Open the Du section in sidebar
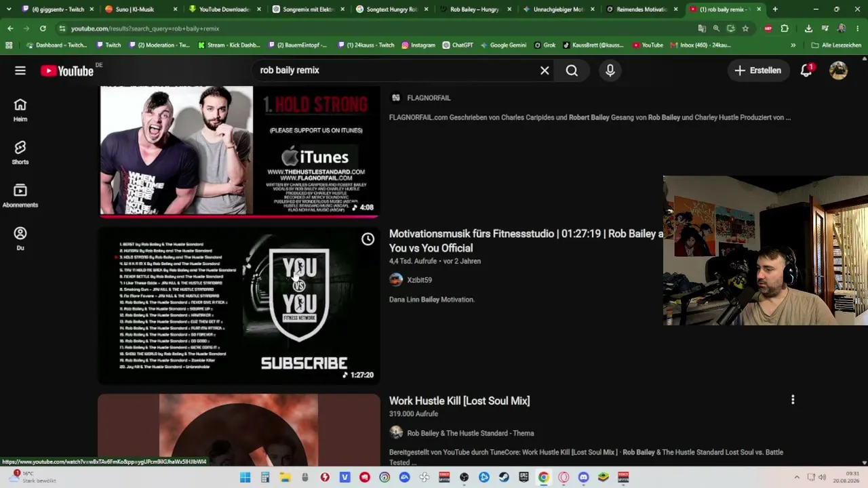Image resolution: width=868 pixels, height=488 pixels. [x=20, y=239]
